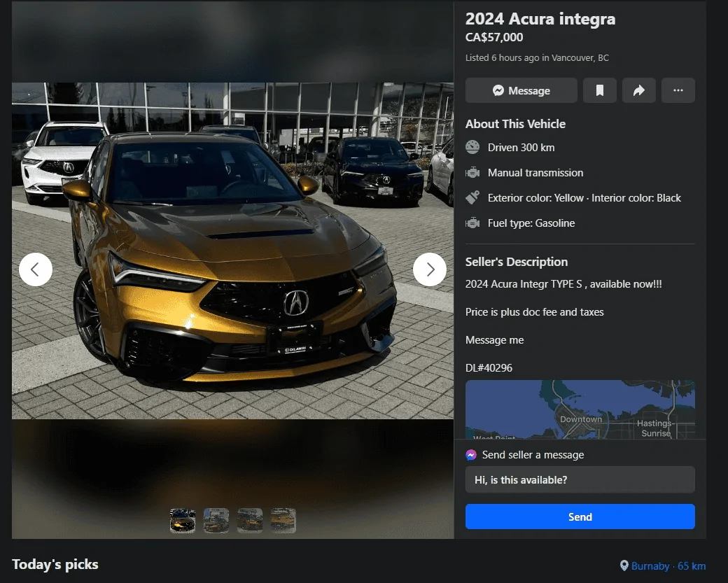
Task: Open Messenger via the Message button
Action: tap(521, 90)
